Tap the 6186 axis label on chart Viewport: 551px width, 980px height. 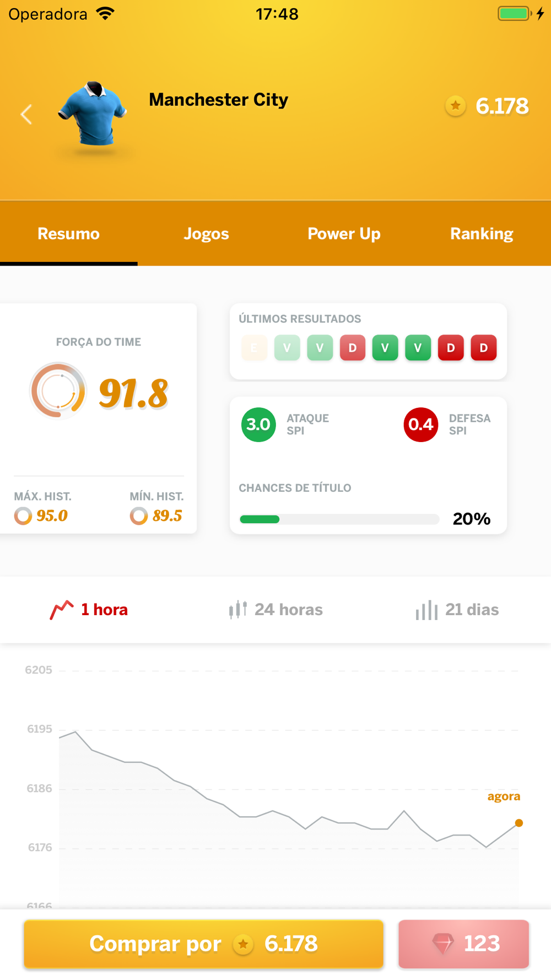(x=40, y=789)
